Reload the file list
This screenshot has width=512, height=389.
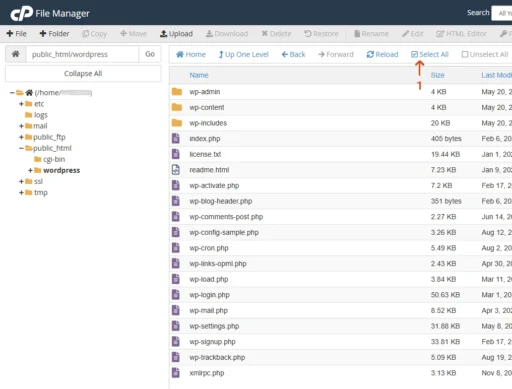click(x=382, y=54)
